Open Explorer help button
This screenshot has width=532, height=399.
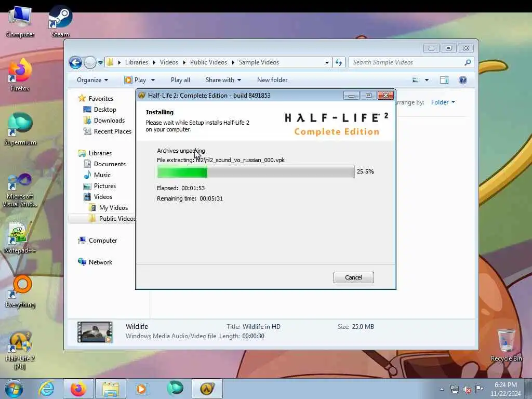[462, 80]
